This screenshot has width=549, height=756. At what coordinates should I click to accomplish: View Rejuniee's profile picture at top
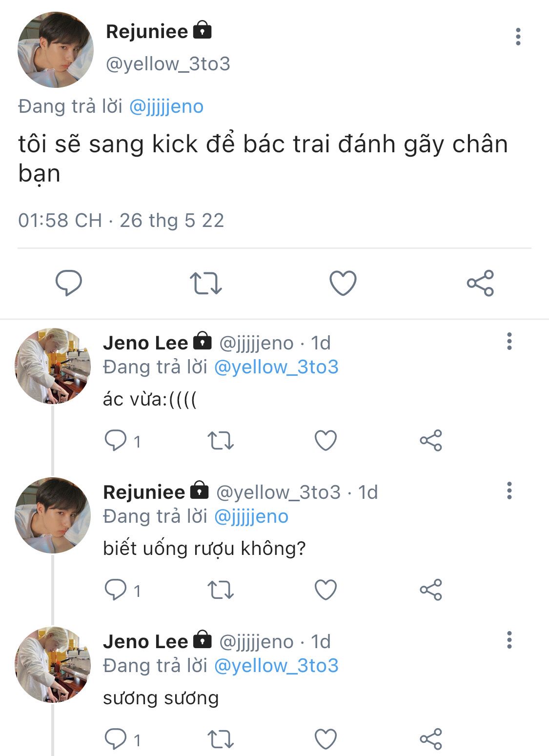55,50
